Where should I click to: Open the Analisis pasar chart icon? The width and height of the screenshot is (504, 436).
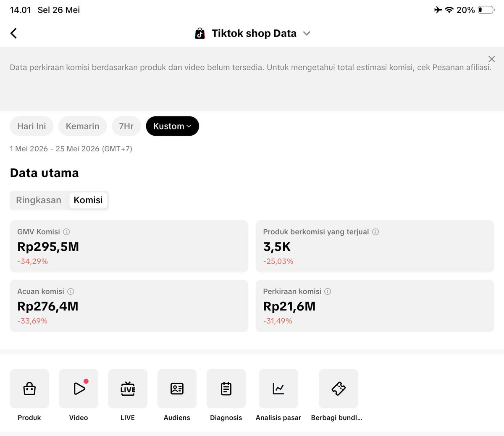point(278,389)
